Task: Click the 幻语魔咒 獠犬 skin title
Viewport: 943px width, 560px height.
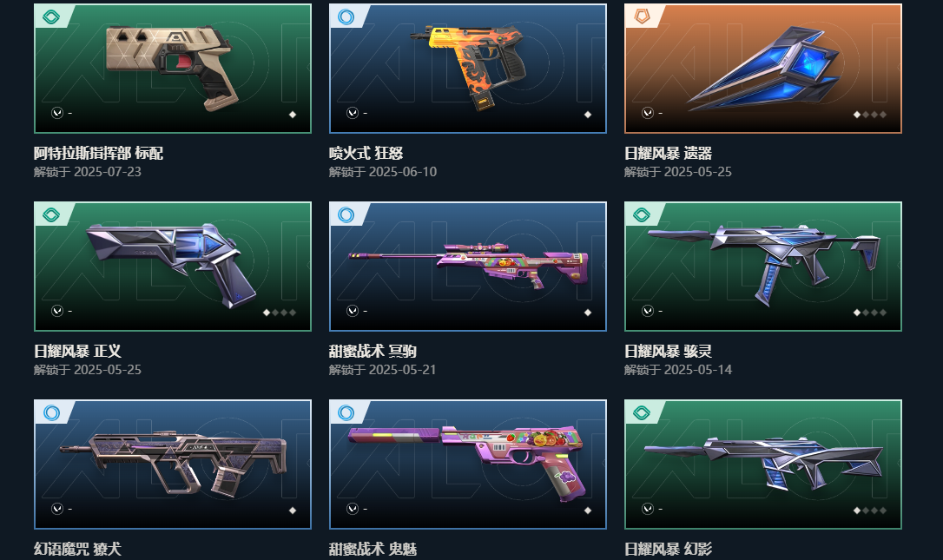Action: click(x=77, y=549)
